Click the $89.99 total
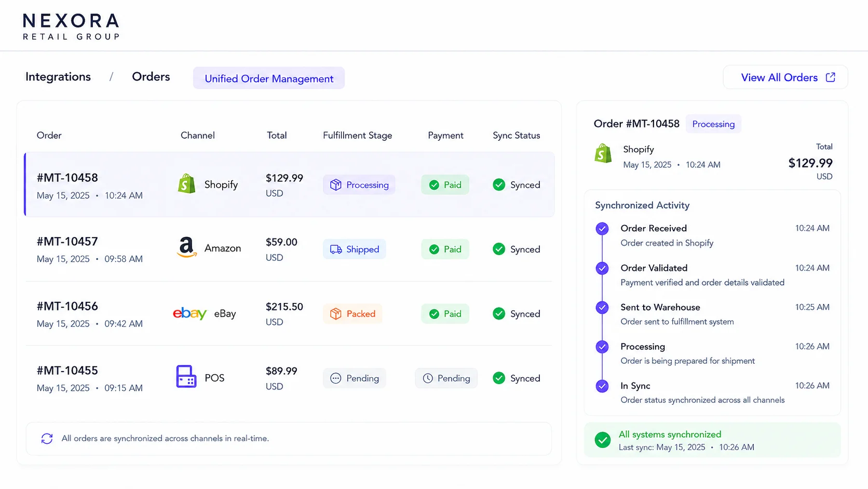This screenshot has height=489, width=868. 281,371
